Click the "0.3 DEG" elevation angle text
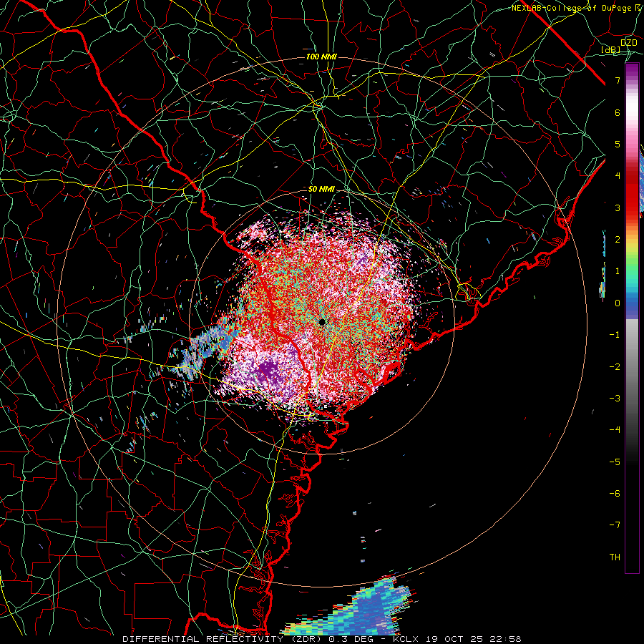This screenshot has height=644, width=644. (x=351, y=639)
